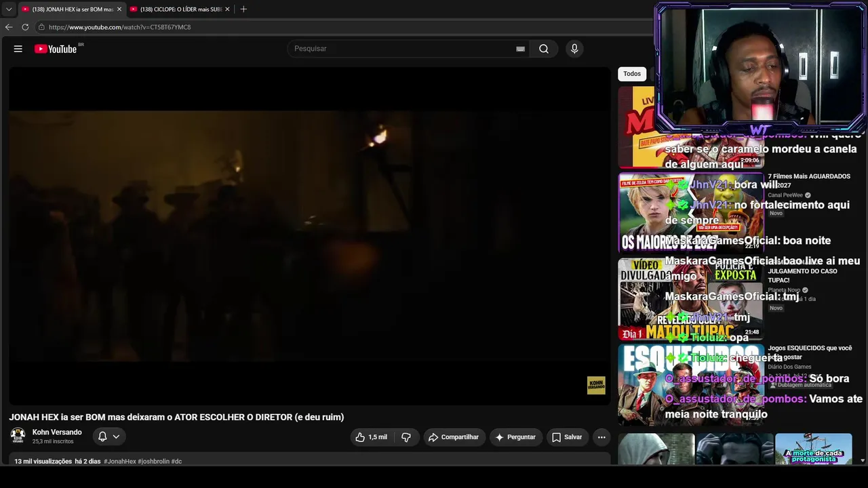Image resolution: width=868 pixels, height=488 pixels.
Task: Open the YouTube guide hamburger menu
Action: point(18,49)
